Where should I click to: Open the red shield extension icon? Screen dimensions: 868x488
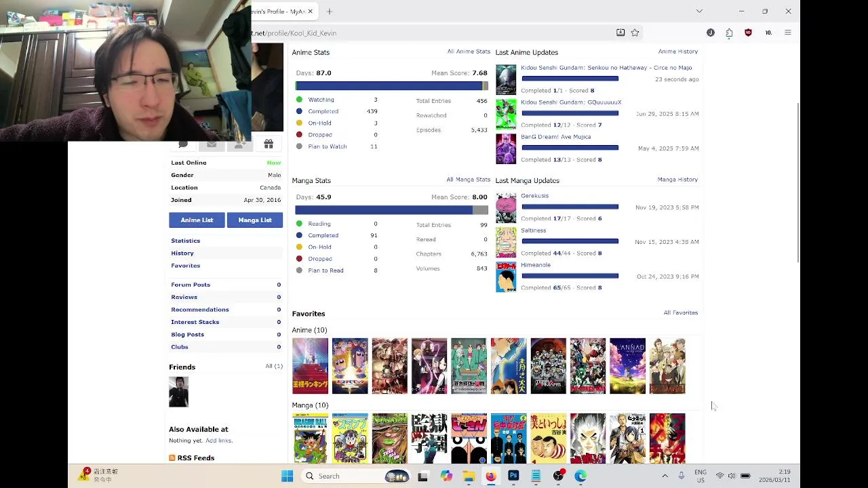click(x=748, y=33)
